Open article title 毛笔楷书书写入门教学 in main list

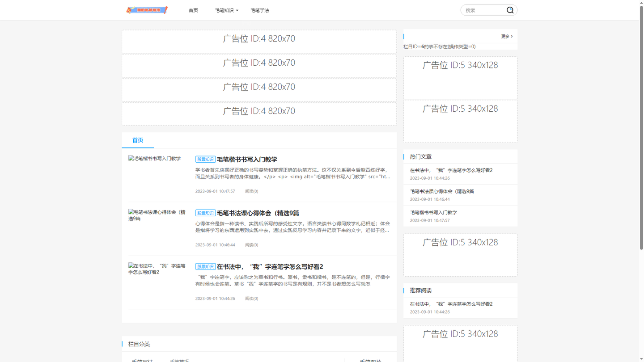(x=247, y=160)
